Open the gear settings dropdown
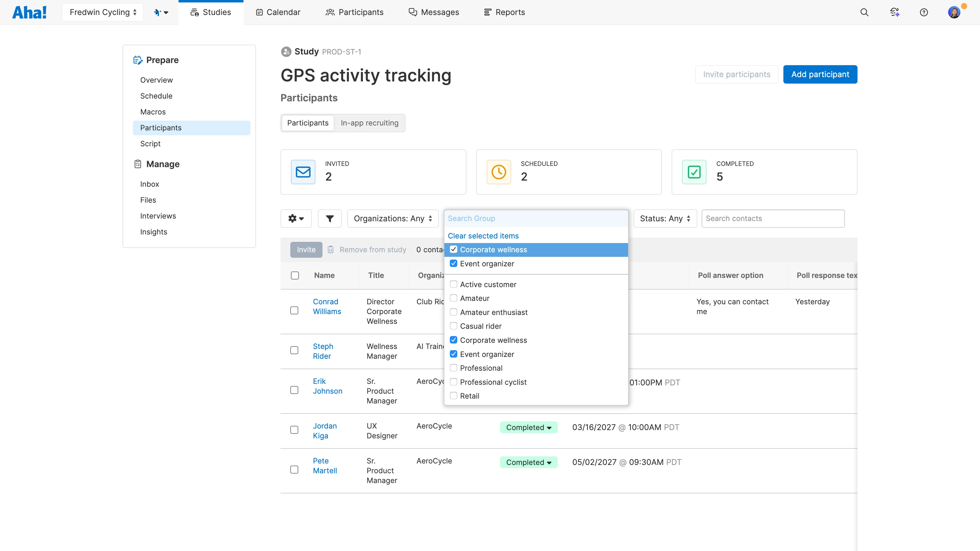Viewport: 980px width, 551px height. coord(296,218)
